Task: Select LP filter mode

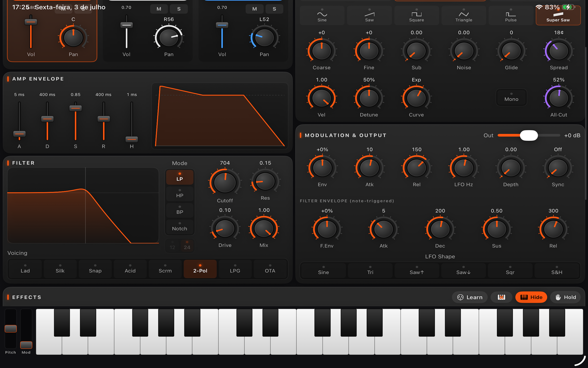Action: point(179,177)
